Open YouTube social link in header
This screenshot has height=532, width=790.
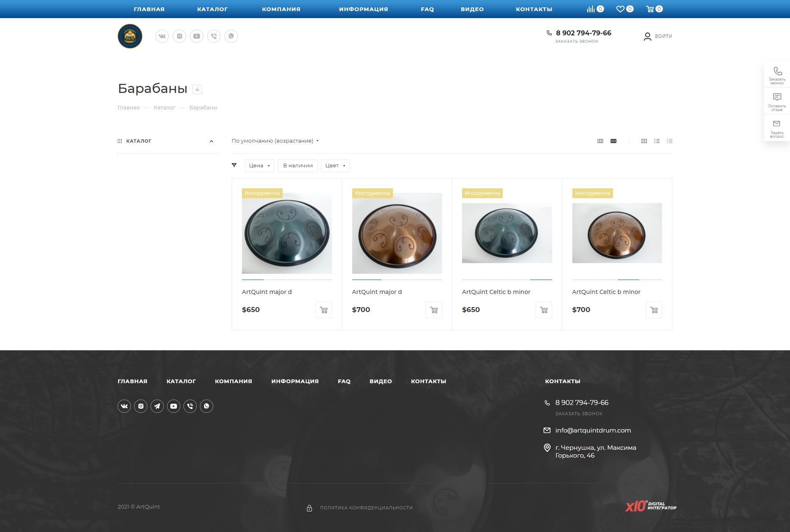point(197,36)
